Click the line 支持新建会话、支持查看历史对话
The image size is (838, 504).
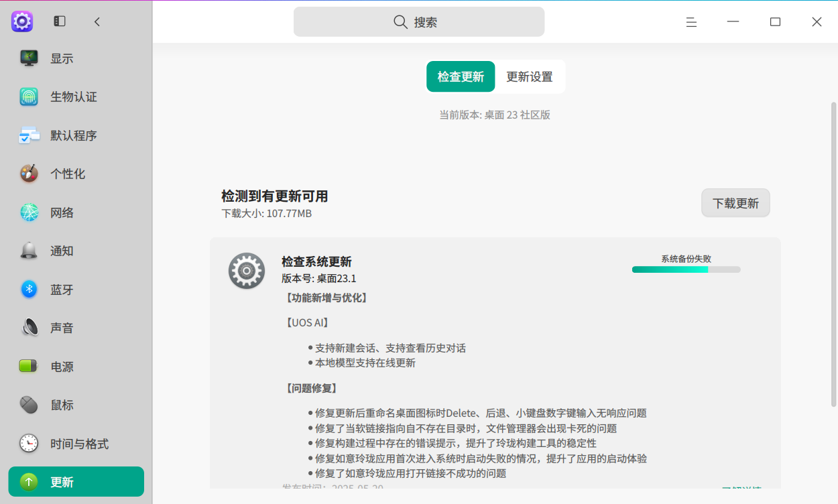click(390, 349)
